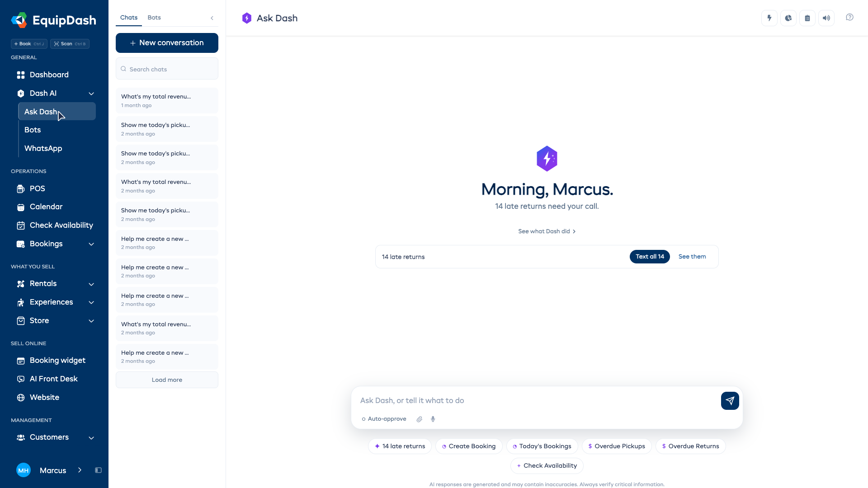
Task: Click the Overdue Pickups suggestion chip
Action: [x=617, y=446]
